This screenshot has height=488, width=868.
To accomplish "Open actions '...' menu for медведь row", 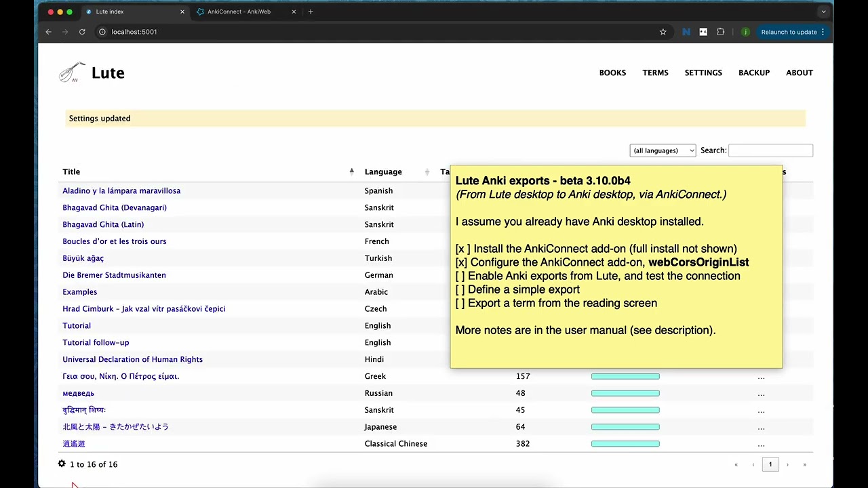I will coord(761,394).
